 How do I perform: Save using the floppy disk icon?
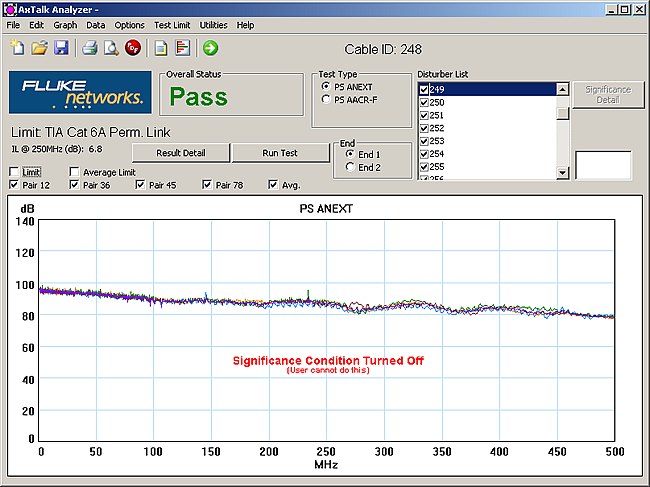pyautogui.click(x=61, y=48)
